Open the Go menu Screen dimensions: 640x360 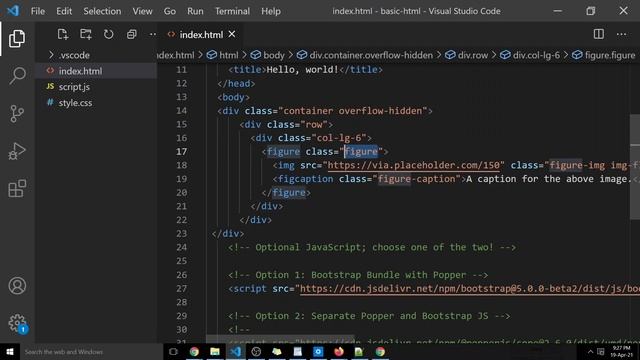[x=170, y=11]
